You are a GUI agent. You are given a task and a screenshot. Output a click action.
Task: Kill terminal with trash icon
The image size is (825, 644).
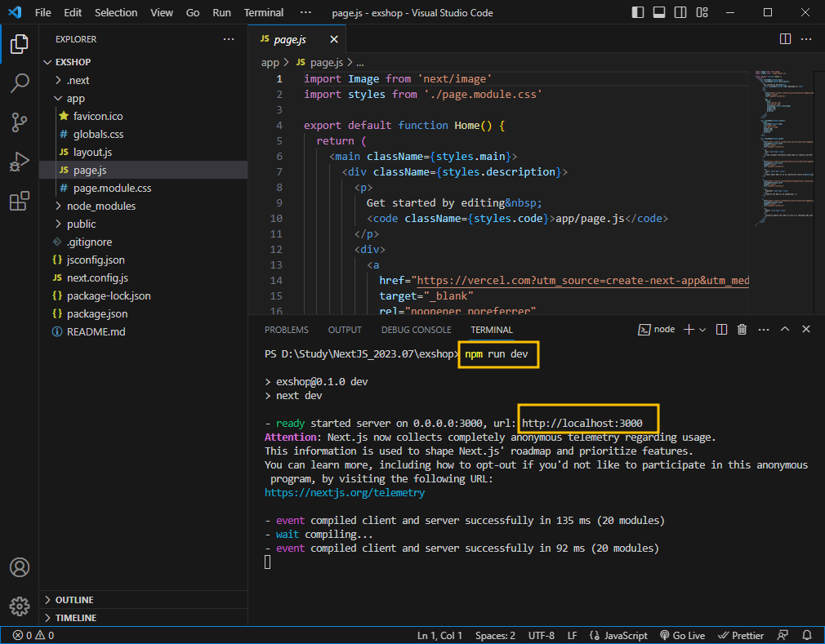click(742, 330)
